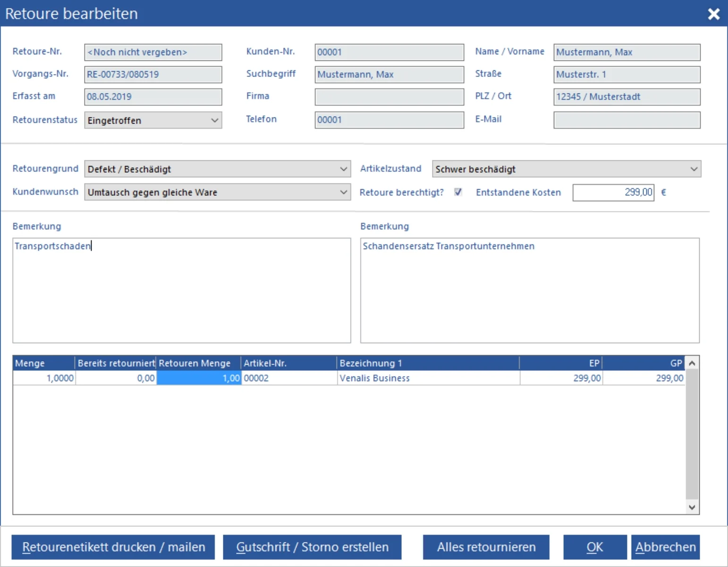Click the EP cell 299,00
This screenshot has width=728, height=567.
click(x=561, y=378)
